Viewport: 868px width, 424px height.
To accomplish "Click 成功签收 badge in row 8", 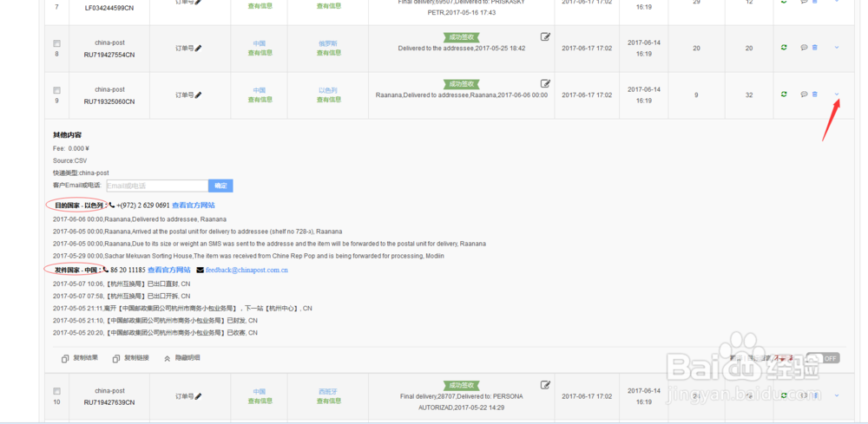I will tap(462, 37).
